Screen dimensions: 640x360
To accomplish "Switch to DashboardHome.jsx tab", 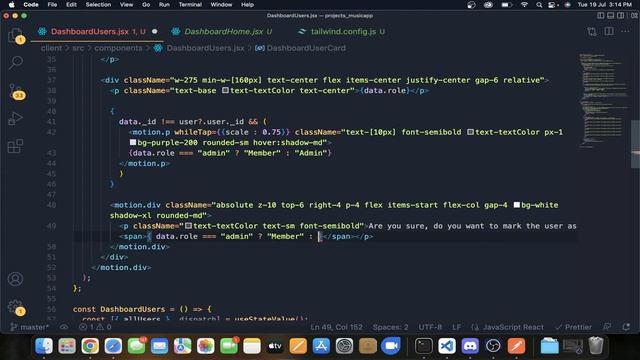I will click(223, 31).
